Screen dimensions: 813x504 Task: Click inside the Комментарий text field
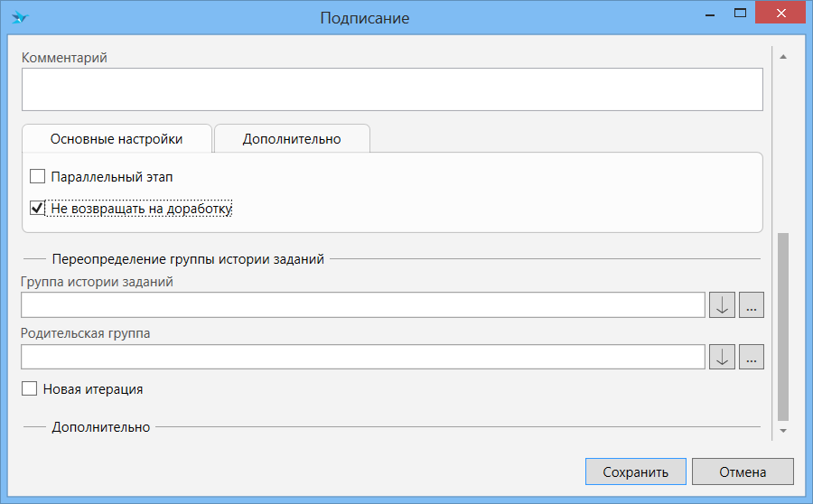[x=392, y=89]
